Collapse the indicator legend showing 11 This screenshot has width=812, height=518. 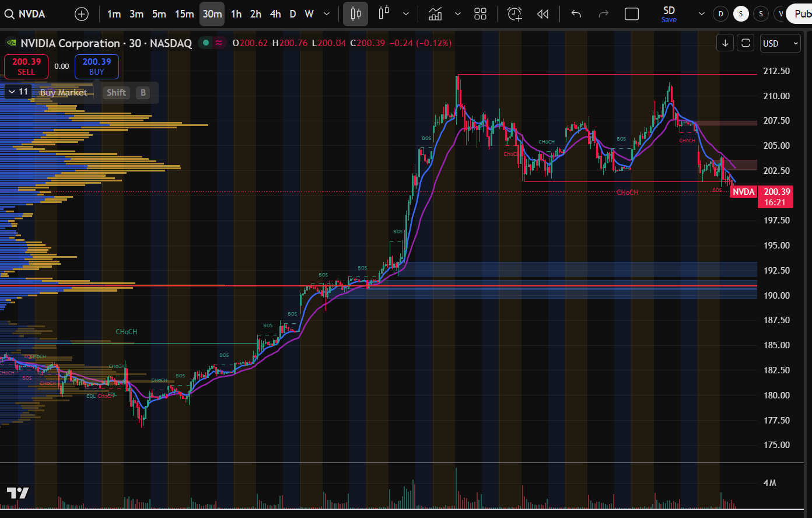click(x=17, y=92)
